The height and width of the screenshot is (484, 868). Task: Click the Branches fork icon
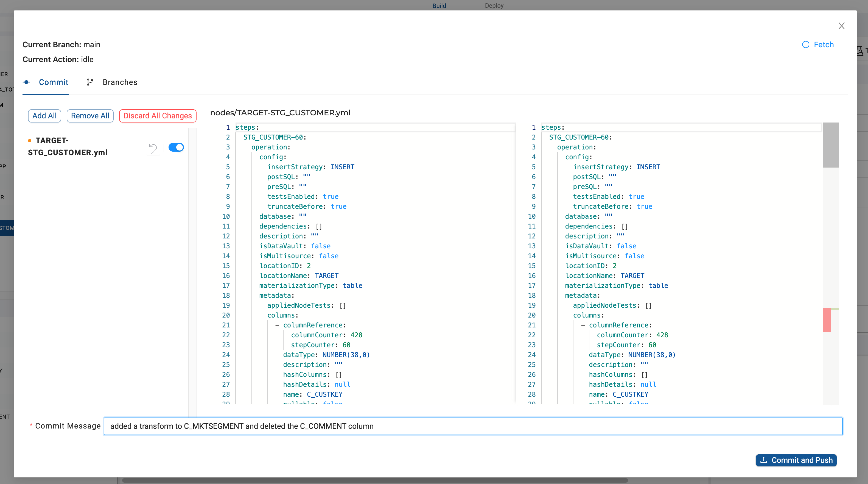[90, 82]
